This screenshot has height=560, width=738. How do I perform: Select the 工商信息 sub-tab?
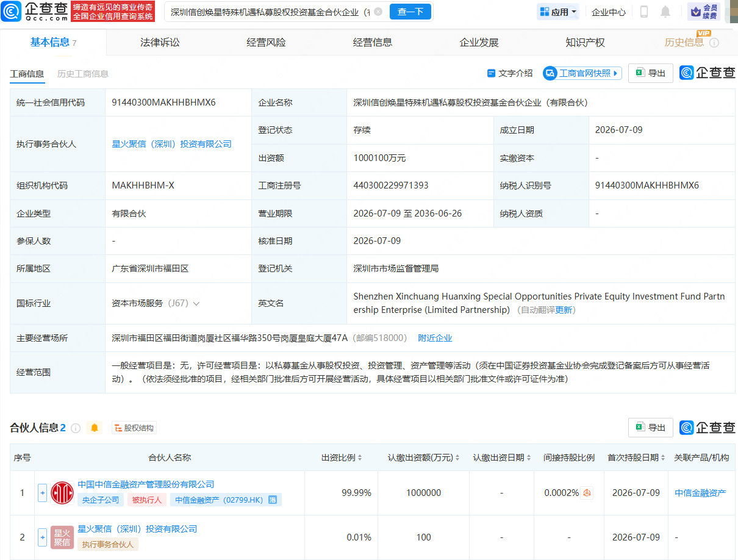(x=27, y=74)
